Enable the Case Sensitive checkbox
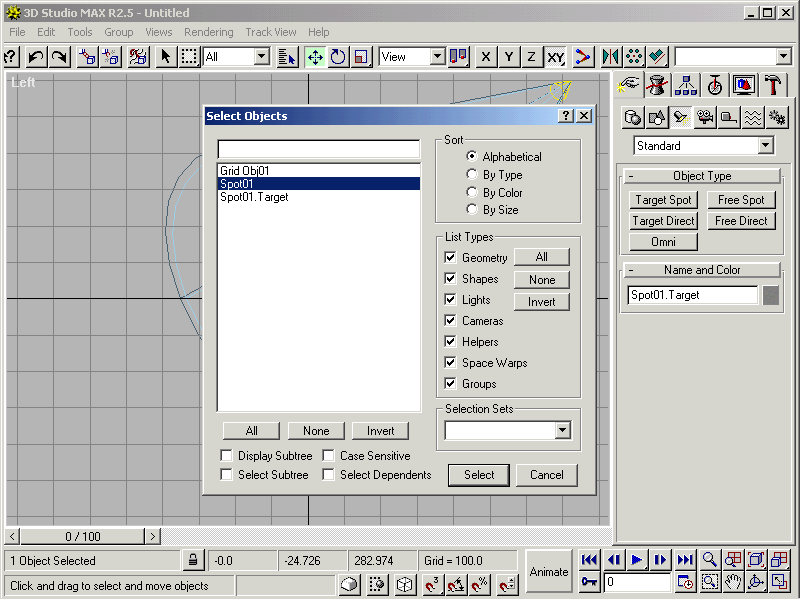 (x=328, y=455)
